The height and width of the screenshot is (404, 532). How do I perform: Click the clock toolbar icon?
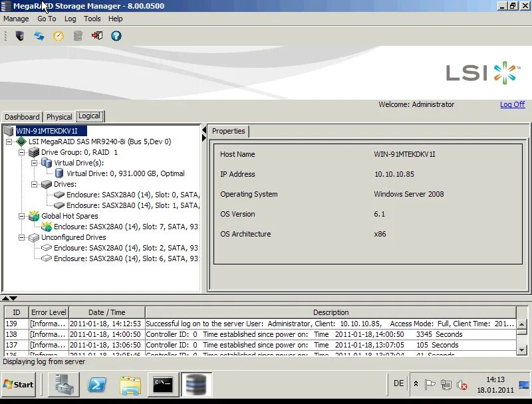59,36
